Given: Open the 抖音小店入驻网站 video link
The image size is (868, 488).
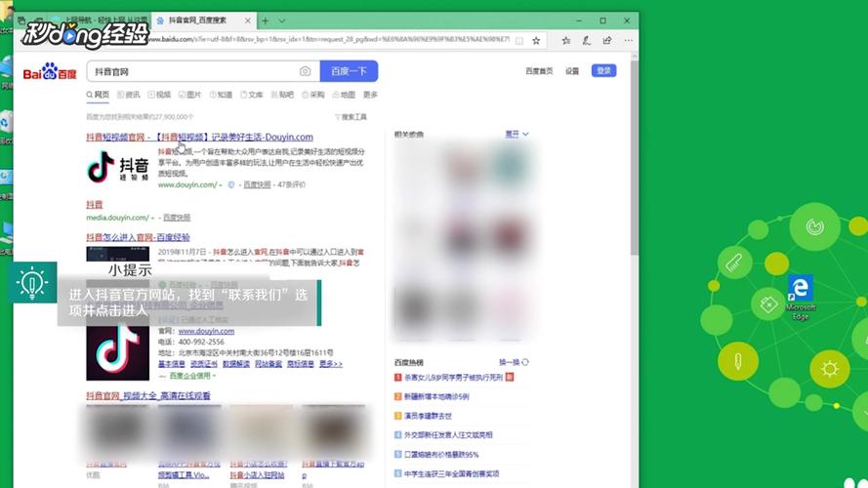Looking at the screenshot, I should pos(258,475).
